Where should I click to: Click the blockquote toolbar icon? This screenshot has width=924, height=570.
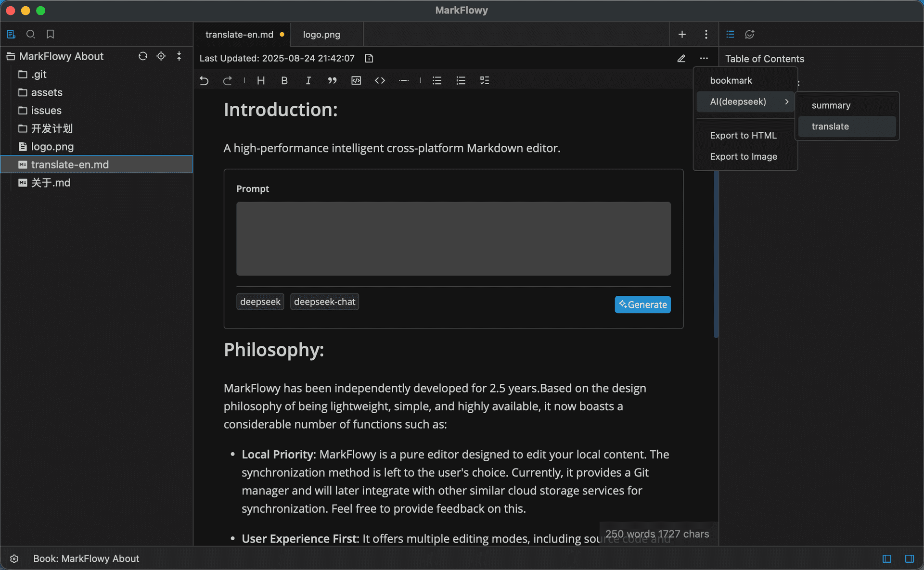coord(332,80)
